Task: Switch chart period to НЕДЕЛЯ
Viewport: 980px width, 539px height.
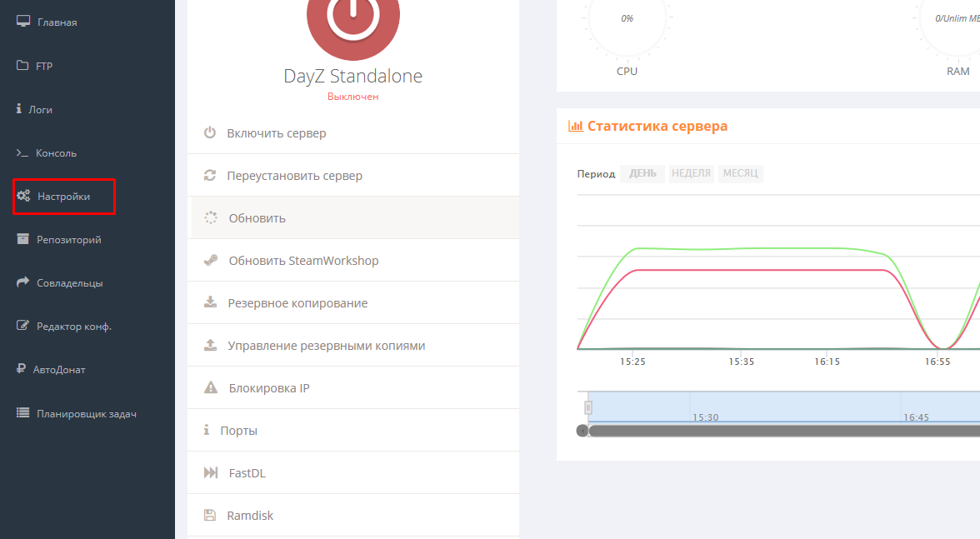Action: (x=691, y=174)
